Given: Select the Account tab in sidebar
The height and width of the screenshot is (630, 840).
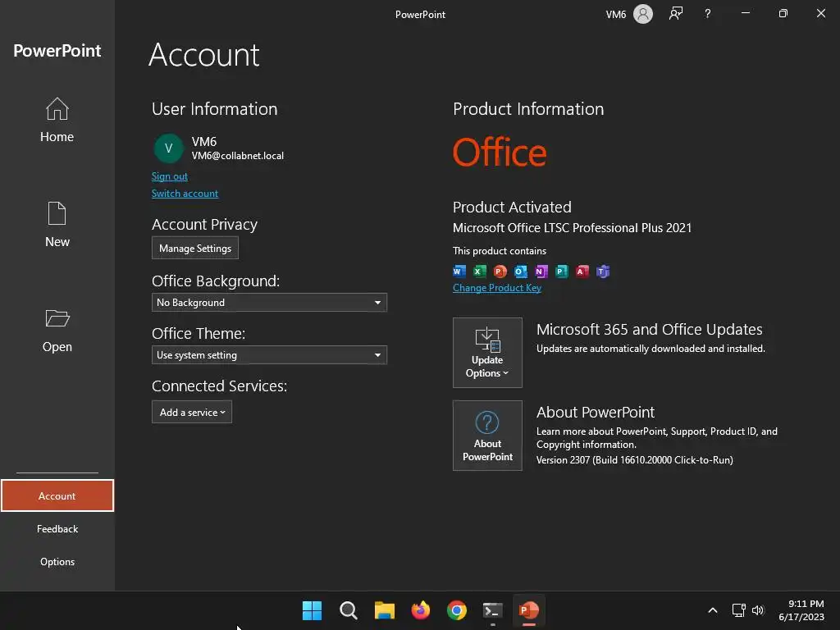Looking at the screenshot, I should (x=57, y=495).
